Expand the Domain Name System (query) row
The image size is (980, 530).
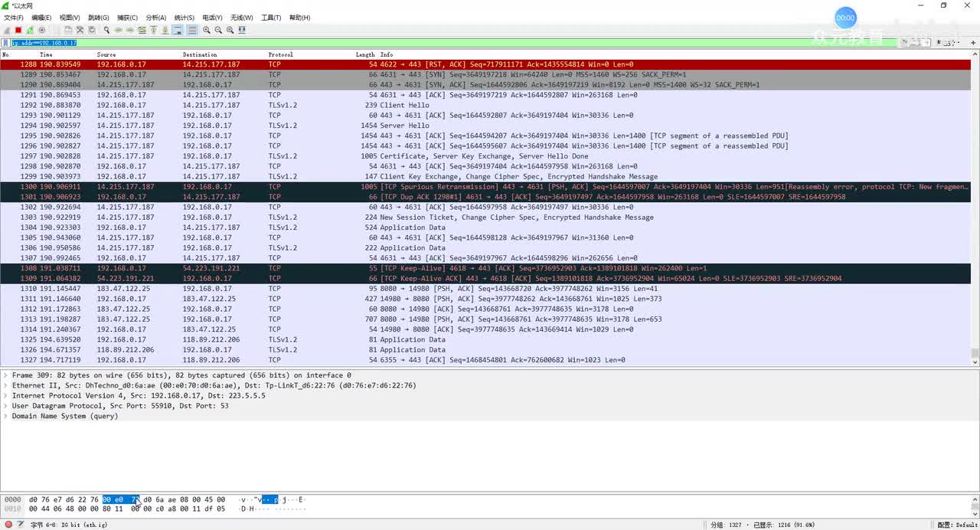click(x=6, y=416)
